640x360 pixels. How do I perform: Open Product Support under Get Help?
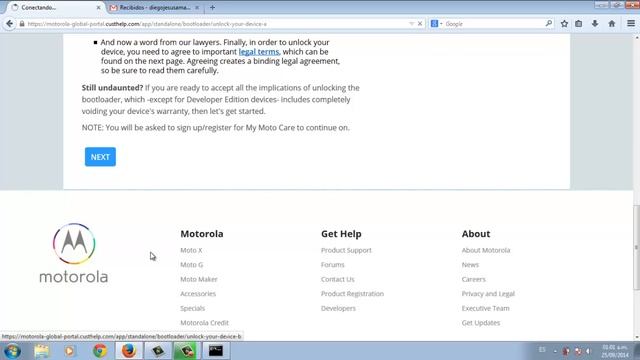346,250
